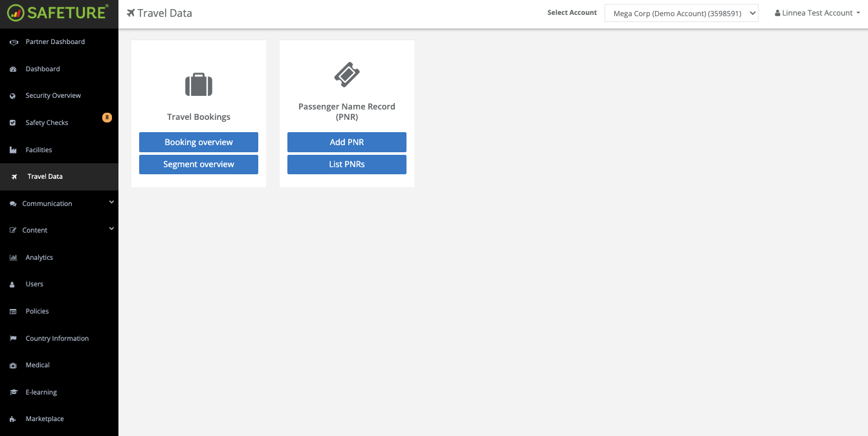Expand the Communication submenu chevron

(x=111, y=202)
